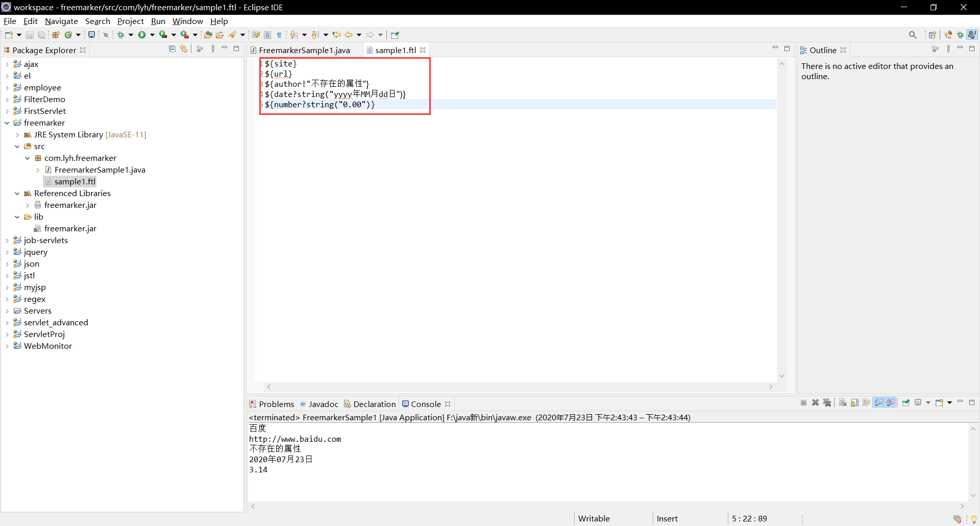Open the Window menu
The image size is (980, 526).
click(x=187, y=21)
